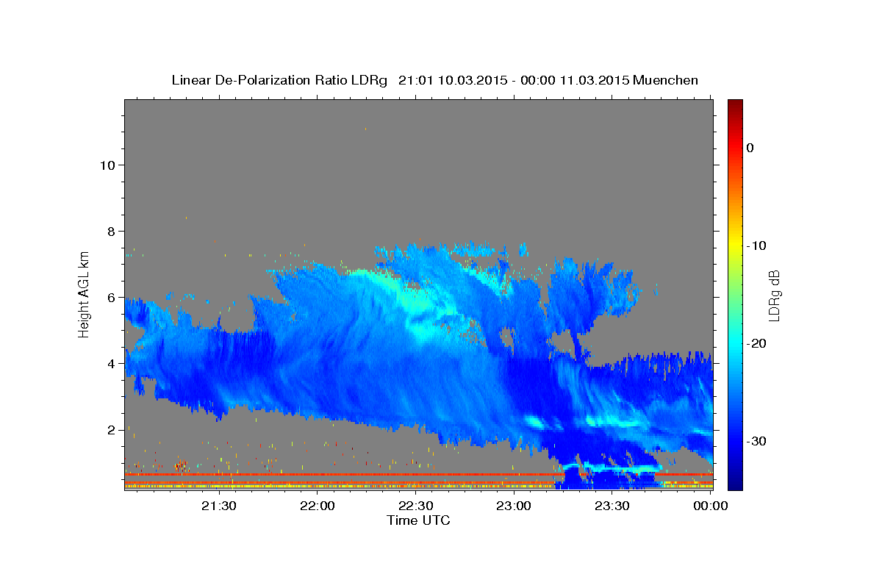Screen dimensions: 882x588
Task: Click the dark blue bottom of the colorbar
Action: point(735,484)
